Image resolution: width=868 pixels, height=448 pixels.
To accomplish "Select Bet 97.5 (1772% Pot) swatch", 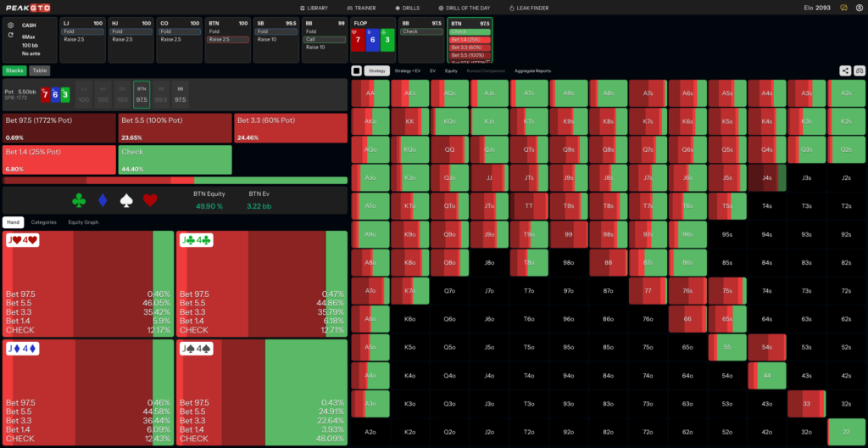I will 58,129.
